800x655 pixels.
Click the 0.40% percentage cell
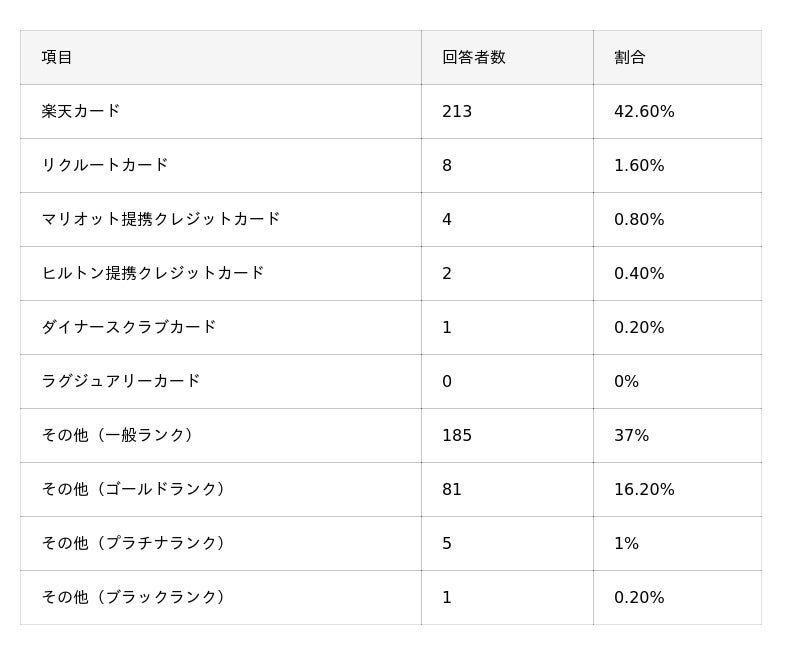(639, 273)
